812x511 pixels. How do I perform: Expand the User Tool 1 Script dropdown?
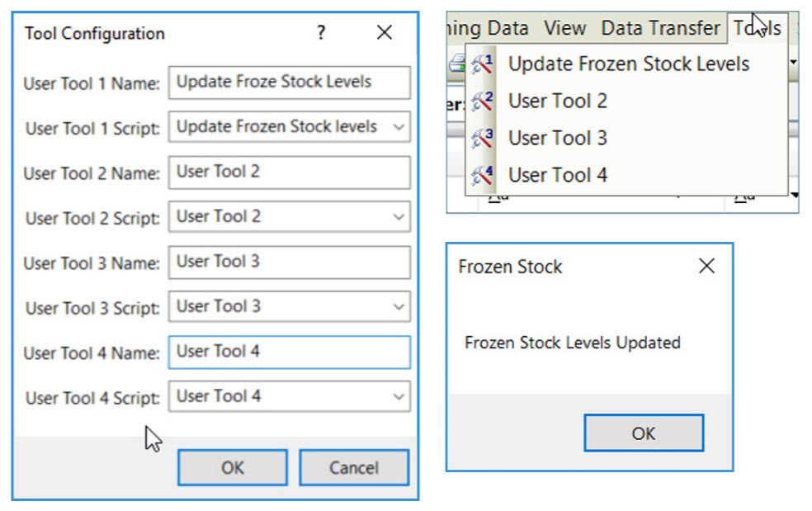[x=399, y=127]
